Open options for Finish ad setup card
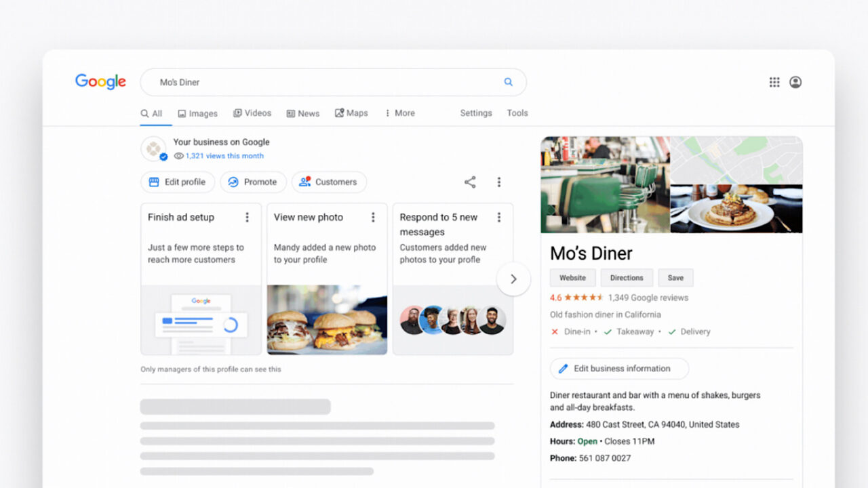Image resolution: width=868 pixels, height=488 pixels. pos(247,218)
